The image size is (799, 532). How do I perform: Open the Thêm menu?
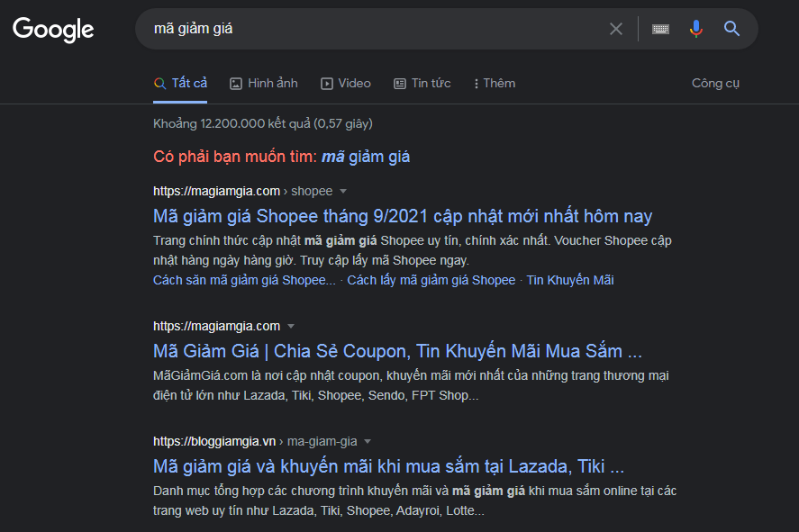coord(495,83)
